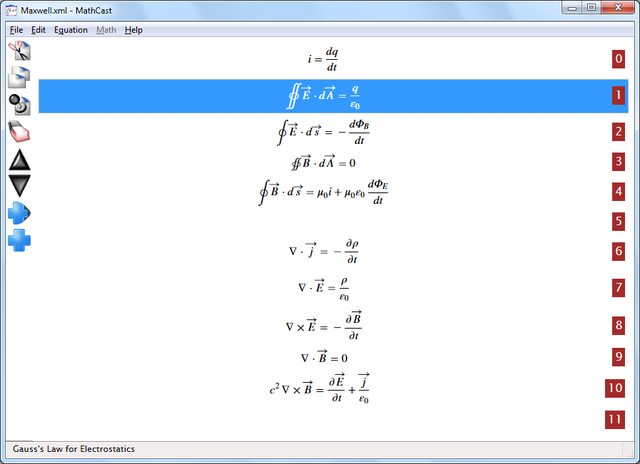Click the MathCast title bar app icon
640x464 pixels.
coord(11,10)
